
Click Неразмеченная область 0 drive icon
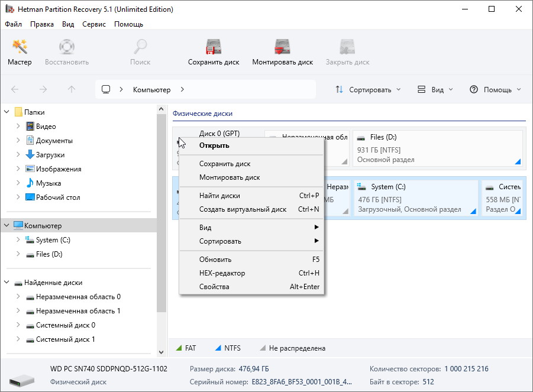click(30, 297)
